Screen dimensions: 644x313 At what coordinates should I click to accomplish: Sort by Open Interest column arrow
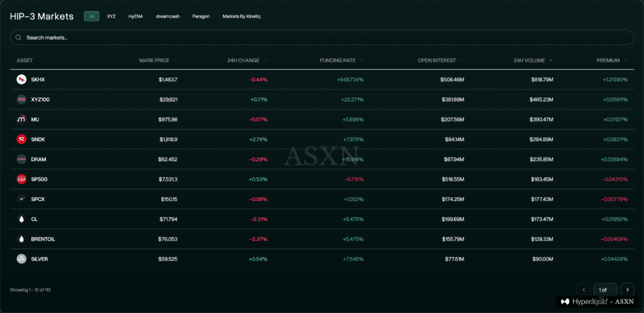click(462, 60)
